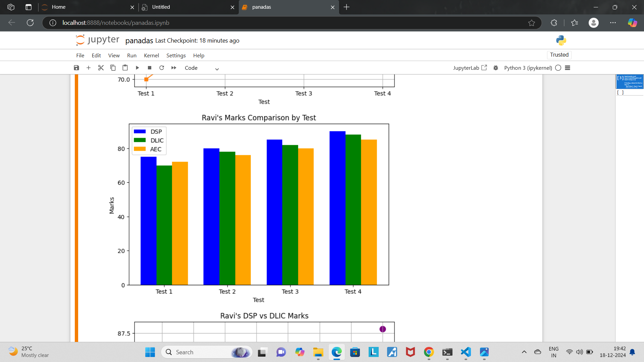644x362 pixels.
Task: Copy the selected cell
Action: coord(113,68)
